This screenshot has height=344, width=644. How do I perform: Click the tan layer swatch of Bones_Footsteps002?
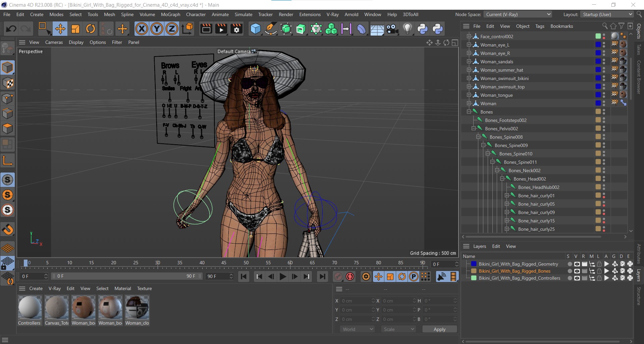tap(598, 120)
